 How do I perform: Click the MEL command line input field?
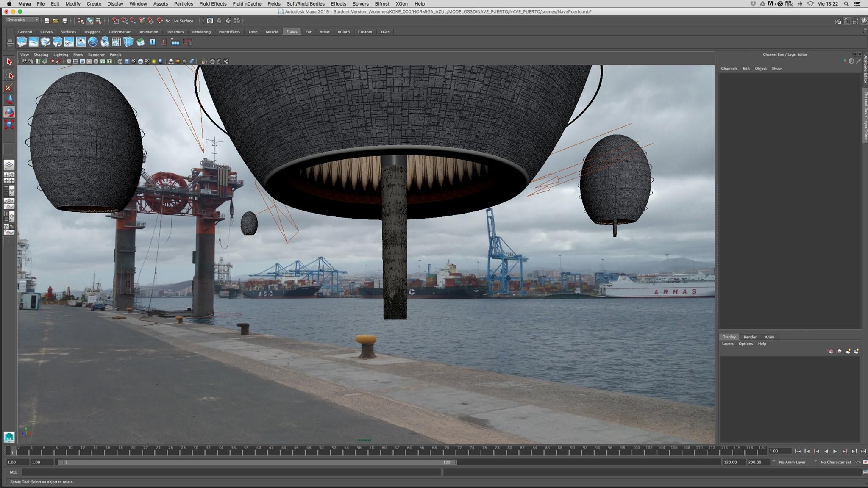tap(231, 472)
